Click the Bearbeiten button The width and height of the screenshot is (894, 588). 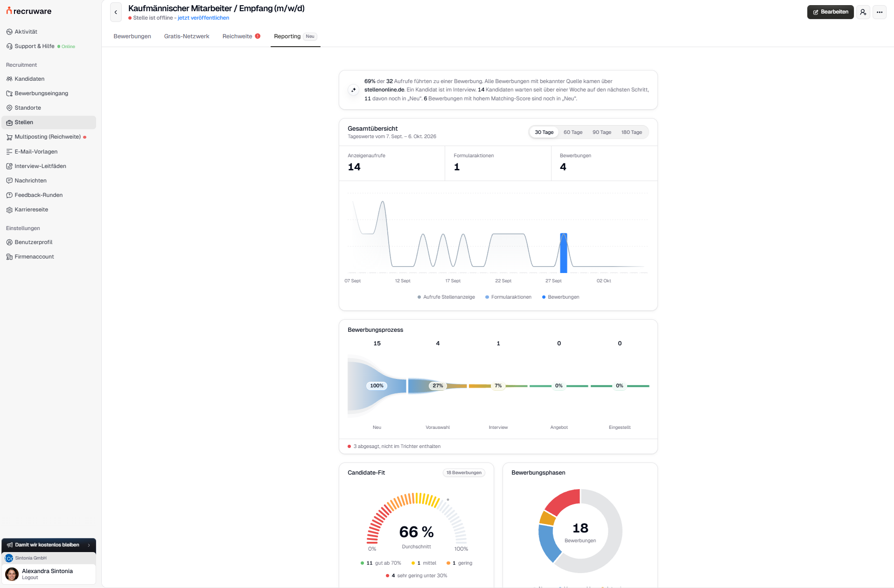pos(831,12)
